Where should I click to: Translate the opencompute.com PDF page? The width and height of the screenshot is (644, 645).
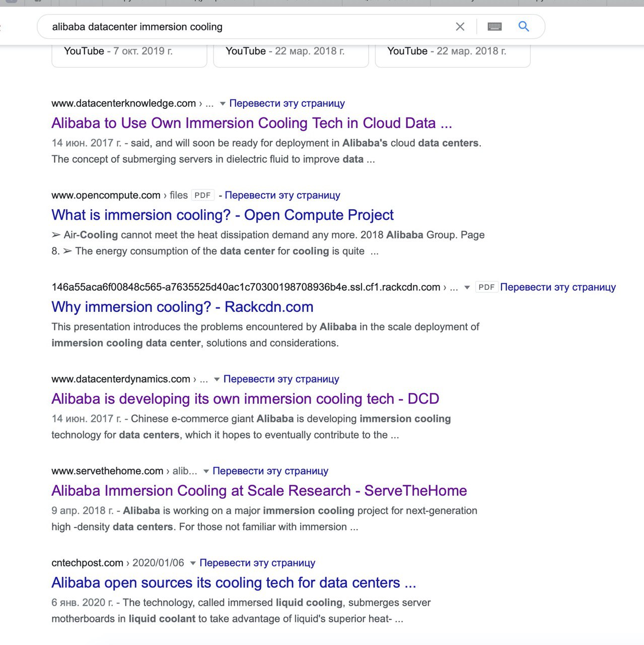point(282,195)
